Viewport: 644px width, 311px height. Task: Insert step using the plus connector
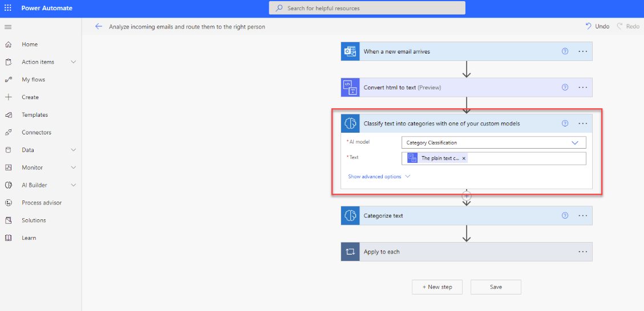(x=466, y=196)
